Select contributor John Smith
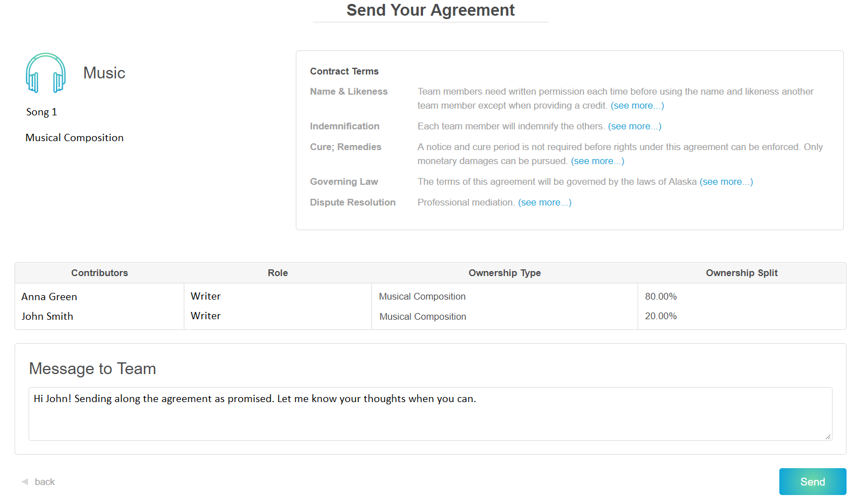 (x=48, y=316)
